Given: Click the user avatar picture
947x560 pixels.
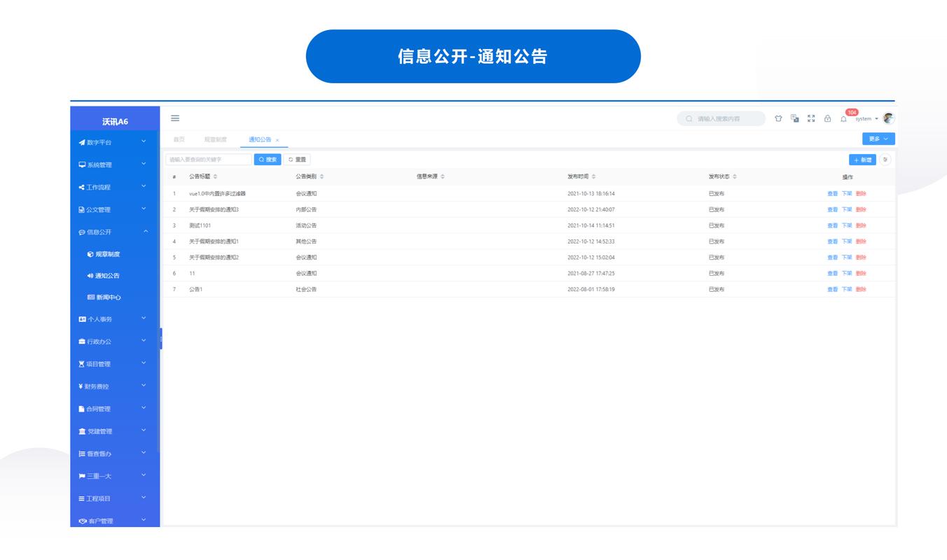Looking at the screenshot, I should click(x=889, y=118).
